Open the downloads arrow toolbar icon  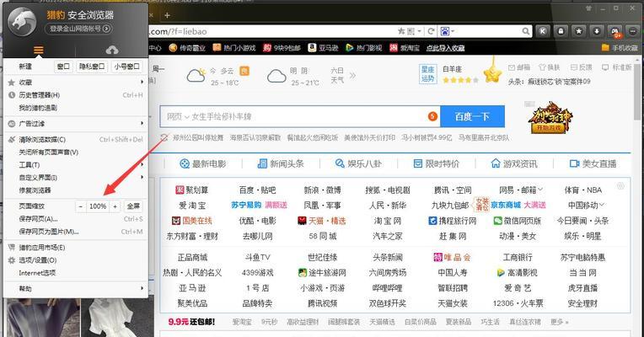597,31
